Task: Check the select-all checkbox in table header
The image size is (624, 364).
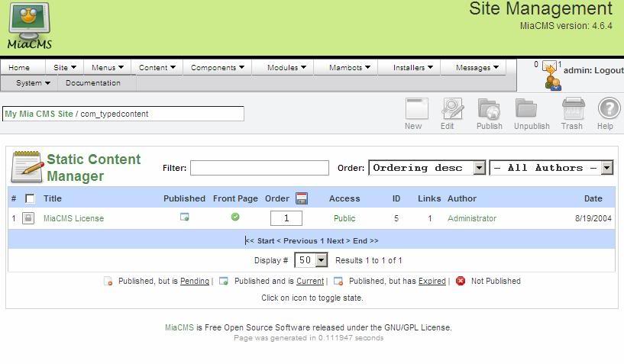Action: (x=30, y=198)
